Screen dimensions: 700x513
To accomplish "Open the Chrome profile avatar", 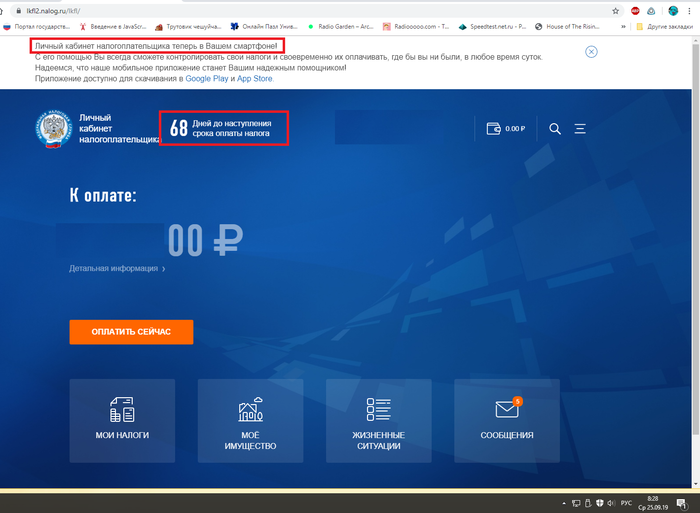I will tap(673, 11).
